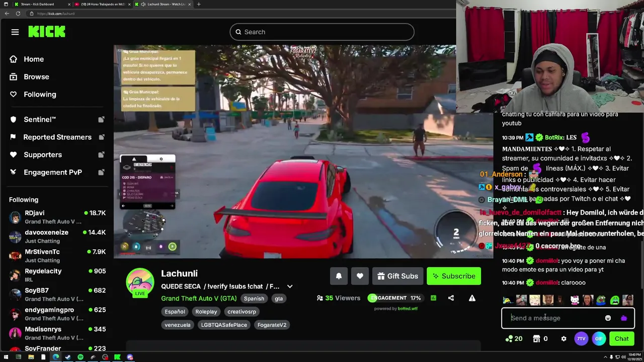
Task: Open Sentinel external link icon
Action: point(101,120)
